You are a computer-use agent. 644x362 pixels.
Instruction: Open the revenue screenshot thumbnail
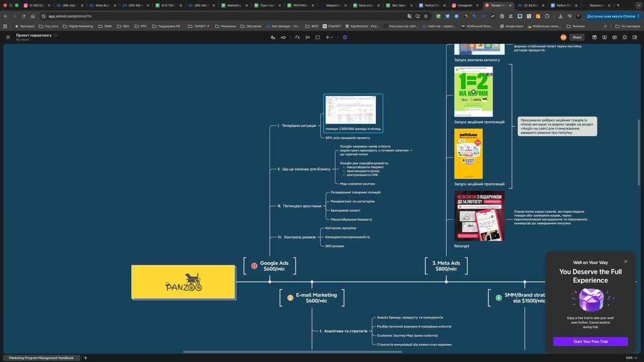point(351,110)
